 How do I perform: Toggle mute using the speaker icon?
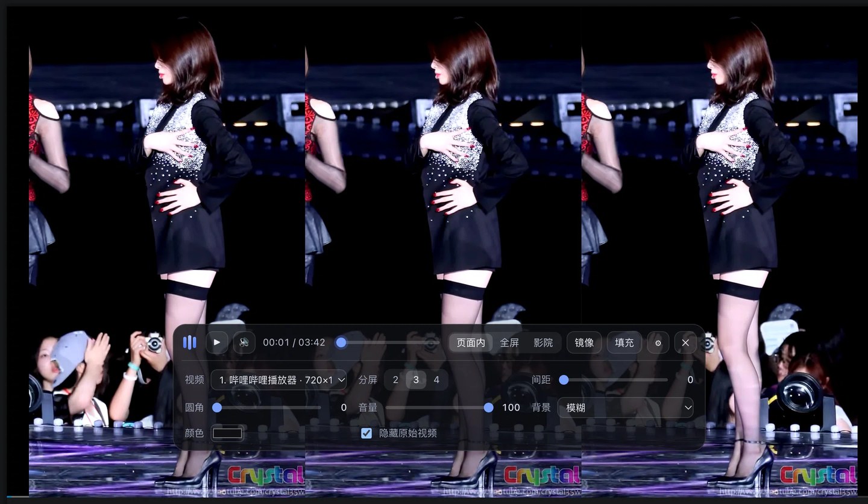244,342
